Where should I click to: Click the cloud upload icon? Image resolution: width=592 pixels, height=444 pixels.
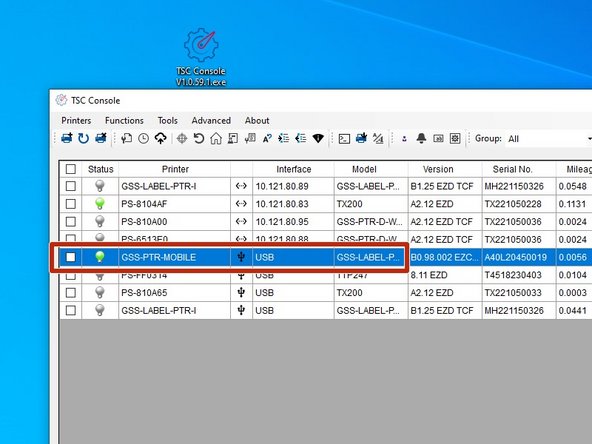coord(160,139)
